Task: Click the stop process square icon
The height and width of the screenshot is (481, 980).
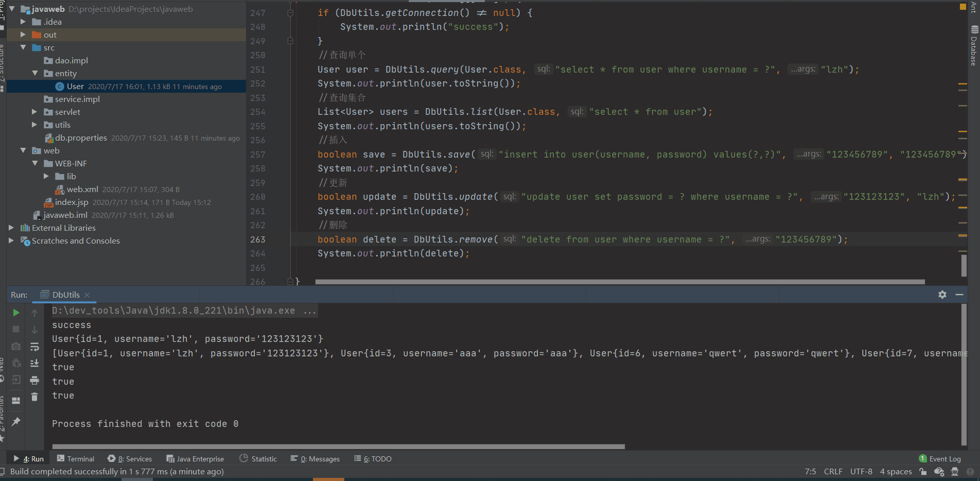Action: coord(16,329)
